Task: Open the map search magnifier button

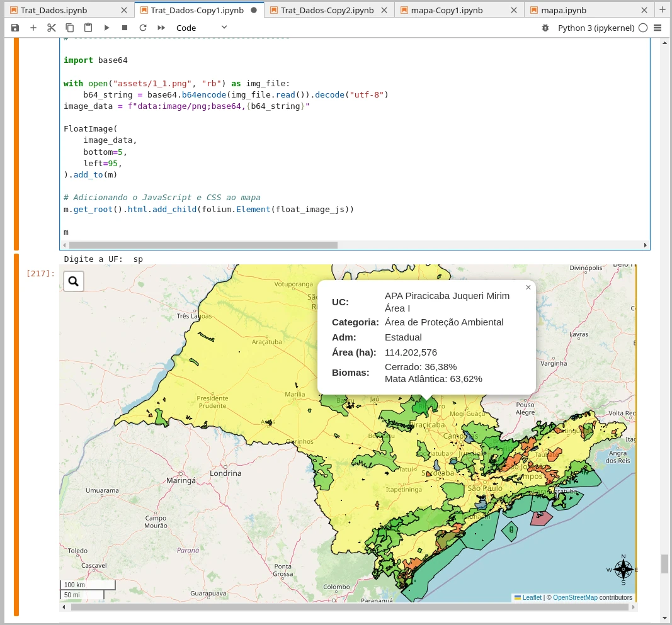Action: point(74,281)
